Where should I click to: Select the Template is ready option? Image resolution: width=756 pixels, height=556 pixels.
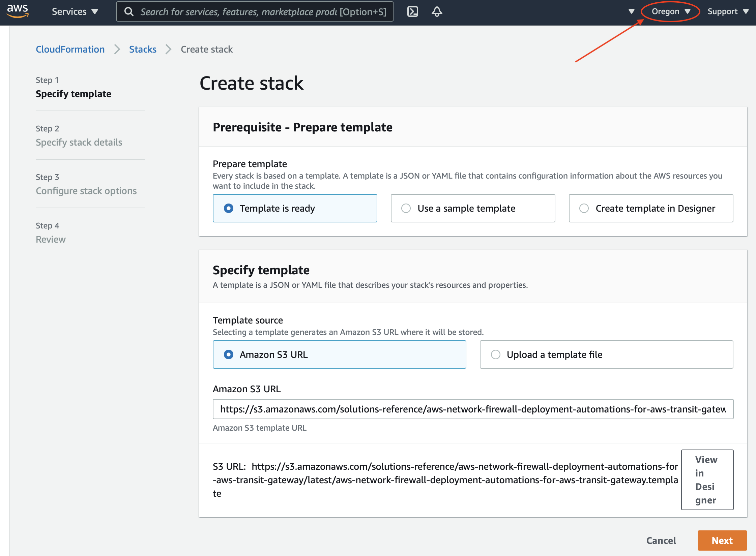coord(229,208)
